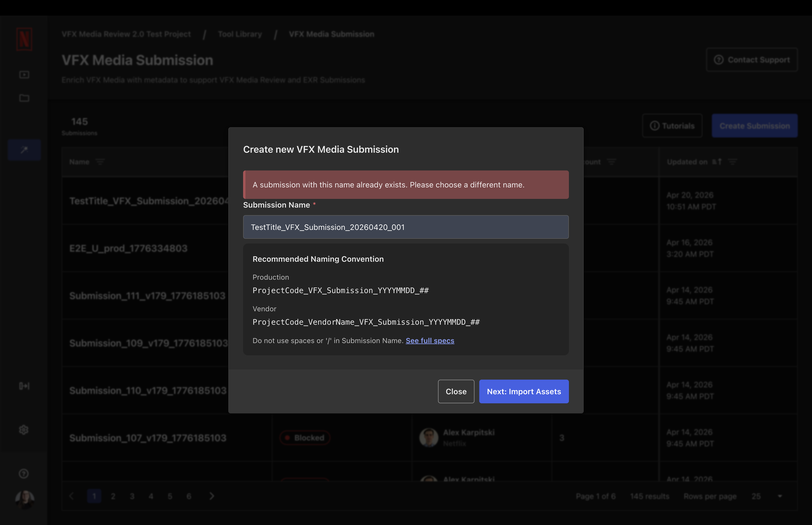
Task: Click the Updated on column header
Action: coord(687,162)
